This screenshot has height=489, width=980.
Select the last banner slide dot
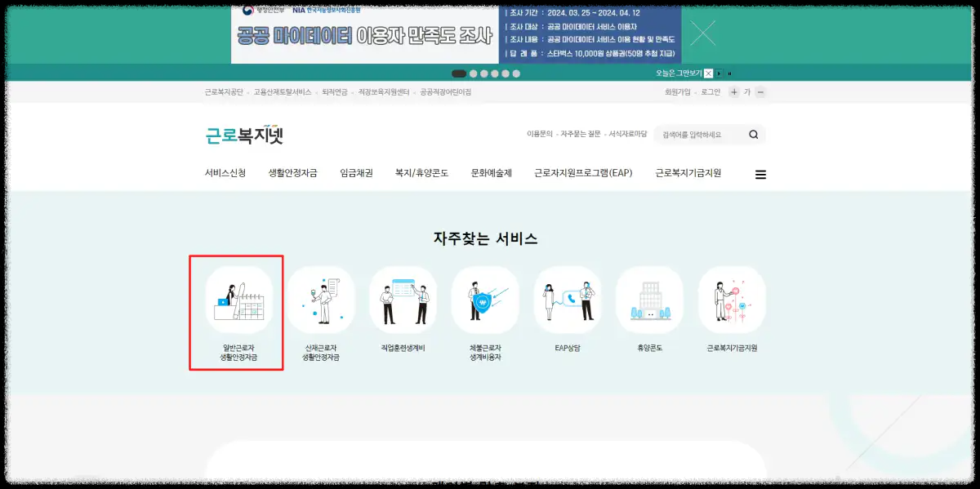point(516,73)
